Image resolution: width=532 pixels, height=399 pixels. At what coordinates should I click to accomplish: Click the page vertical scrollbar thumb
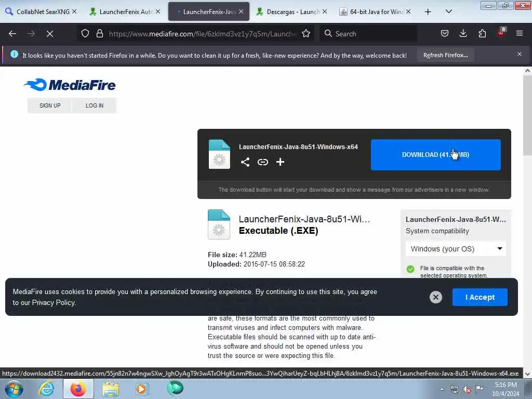click(x=527, y=115)
